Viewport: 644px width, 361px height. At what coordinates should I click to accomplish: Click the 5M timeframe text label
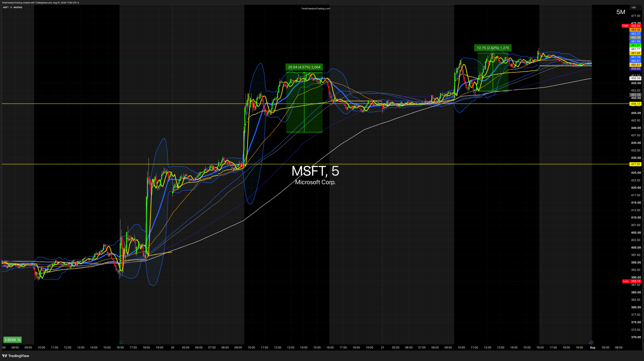tap(621, 12)
